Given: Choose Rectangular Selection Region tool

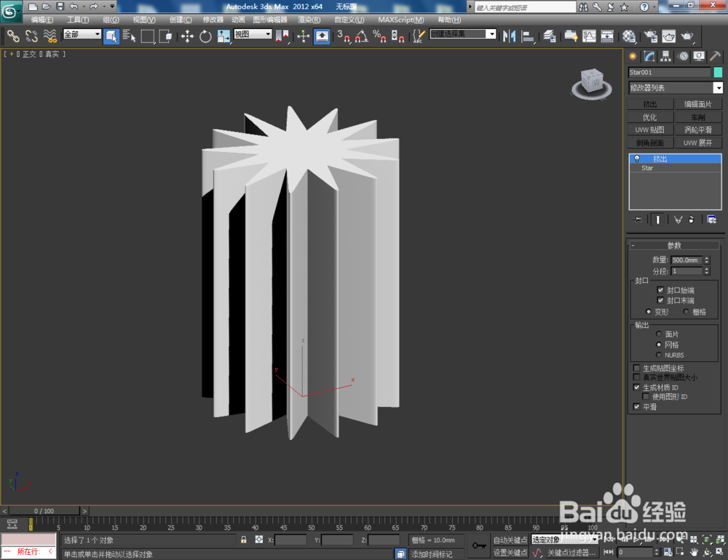Looking at the screenshot, I should point(147,36).
